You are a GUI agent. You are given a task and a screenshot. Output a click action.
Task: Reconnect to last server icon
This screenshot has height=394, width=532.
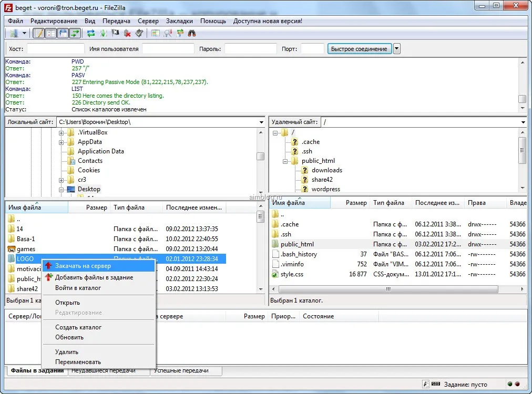[139, 33]
